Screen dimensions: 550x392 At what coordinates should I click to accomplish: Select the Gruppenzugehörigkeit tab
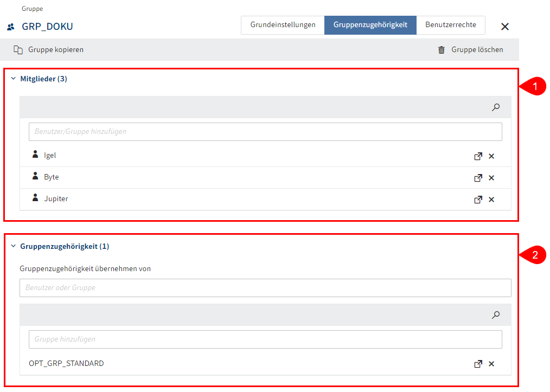[370, 25]
